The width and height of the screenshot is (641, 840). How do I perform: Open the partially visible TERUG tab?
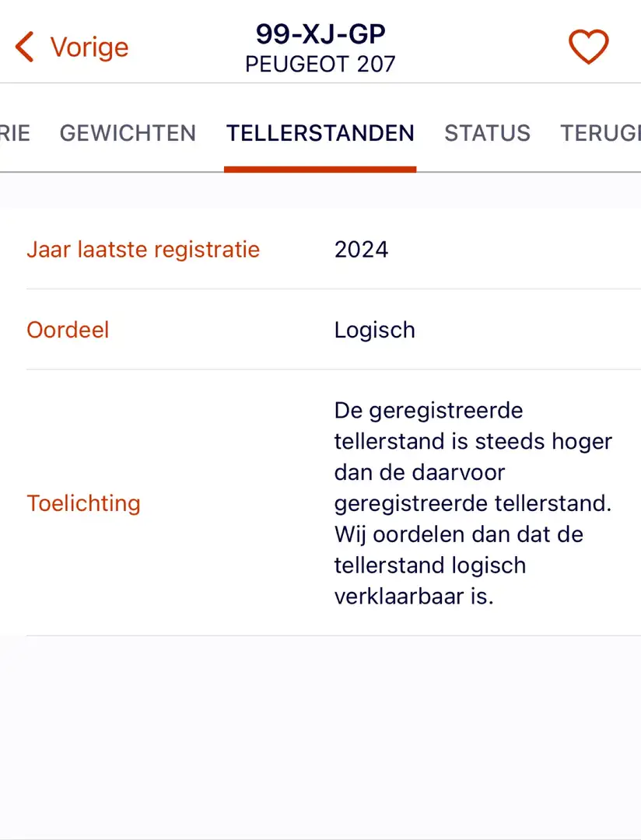click(x=601, y=133)
